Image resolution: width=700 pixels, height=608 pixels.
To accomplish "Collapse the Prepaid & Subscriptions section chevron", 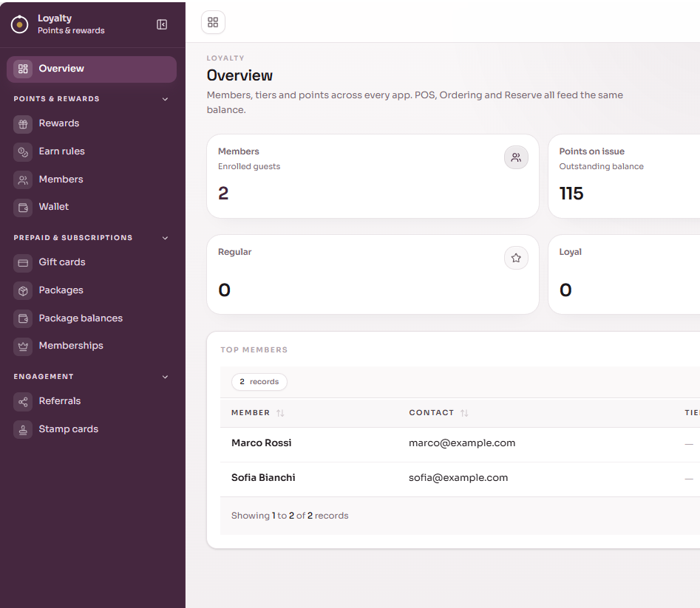I will (x=165, y=238).
